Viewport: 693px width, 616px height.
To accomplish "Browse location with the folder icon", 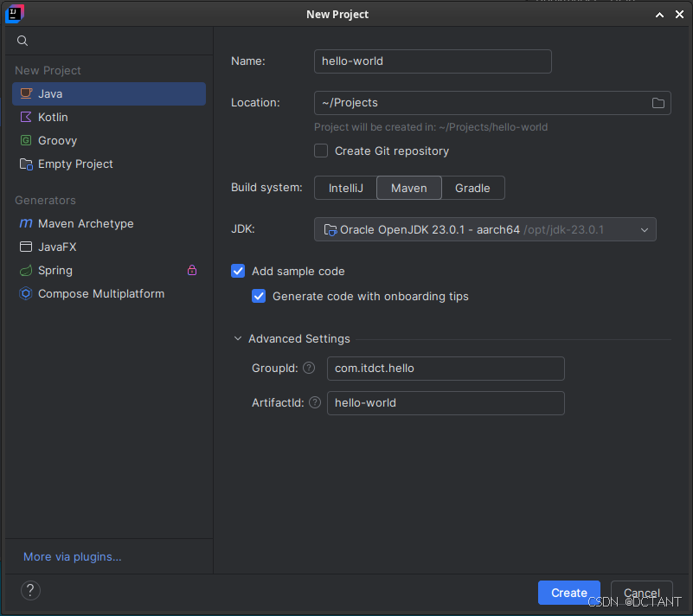I will pos(658,103).
